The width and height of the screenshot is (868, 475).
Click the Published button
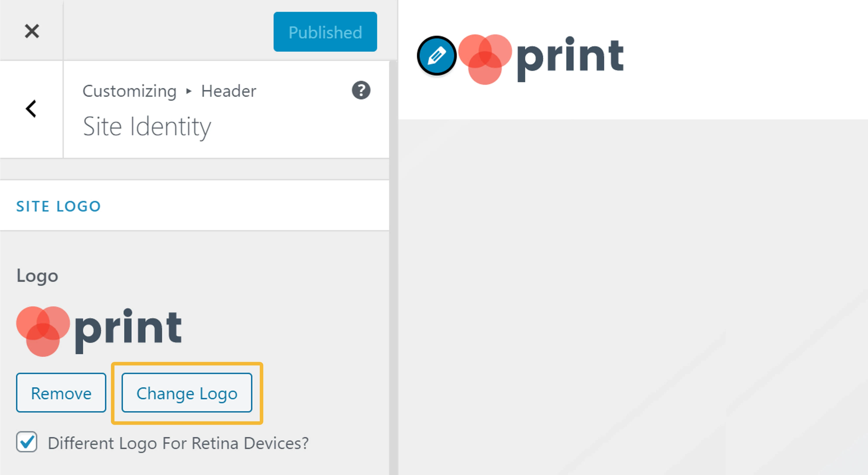click(x=325, y=32)
